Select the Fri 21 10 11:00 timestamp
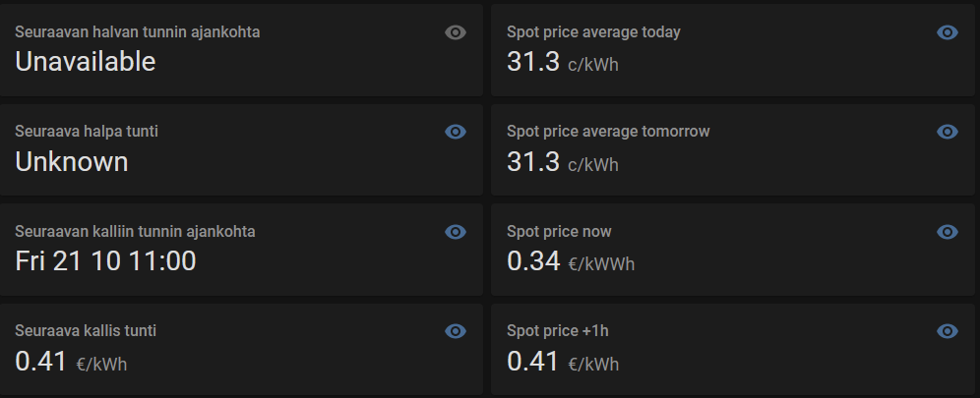The image size is (980, 398). 105,261
